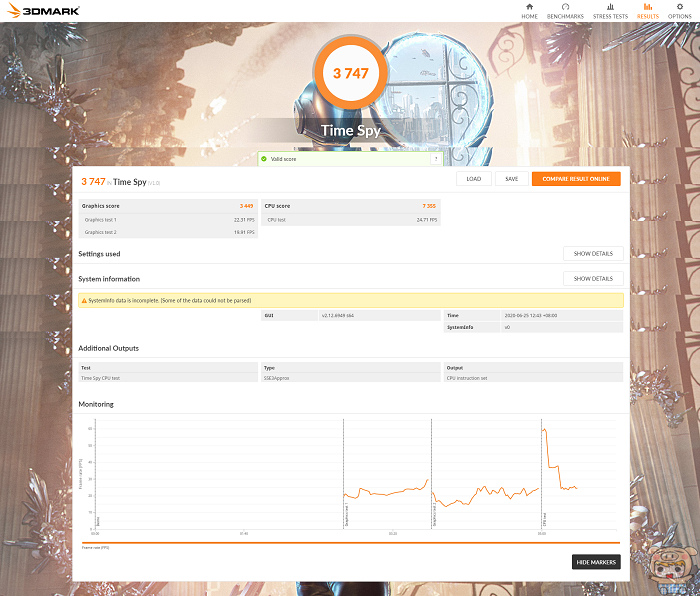Click the orange frame rate legend bar
This screenshot has height=596, width=700.
pos(351,543)
